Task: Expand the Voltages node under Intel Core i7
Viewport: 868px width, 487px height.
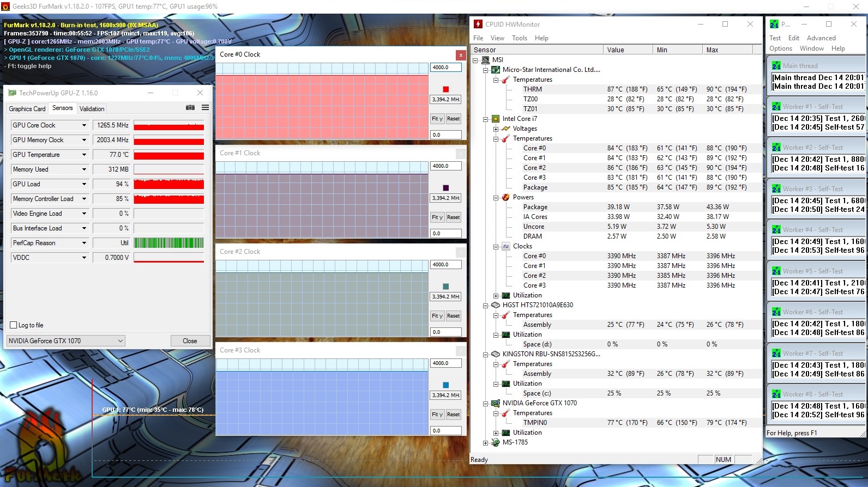Action: coord(496,129)
